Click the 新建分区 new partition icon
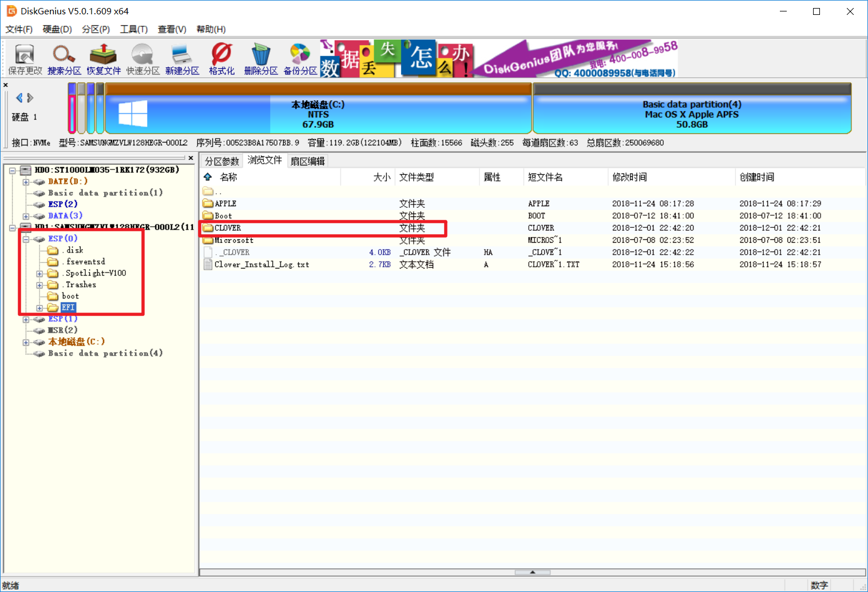This screenshot has width=868, height=592. (182, 60)
